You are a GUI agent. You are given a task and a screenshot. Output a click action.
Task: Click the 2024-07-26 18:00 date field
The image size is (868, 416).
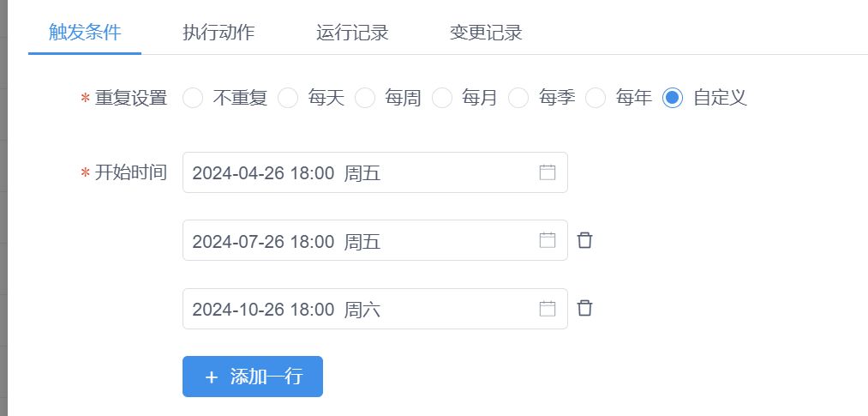coord(374,240)
